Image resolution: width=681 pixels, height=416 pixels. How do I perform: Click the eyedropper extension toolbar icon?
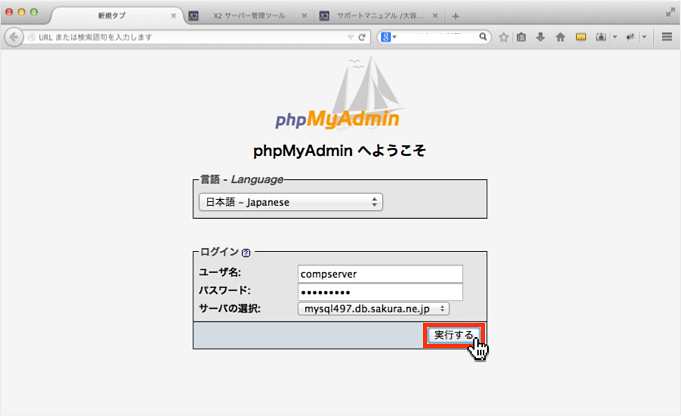pos(630,37)
